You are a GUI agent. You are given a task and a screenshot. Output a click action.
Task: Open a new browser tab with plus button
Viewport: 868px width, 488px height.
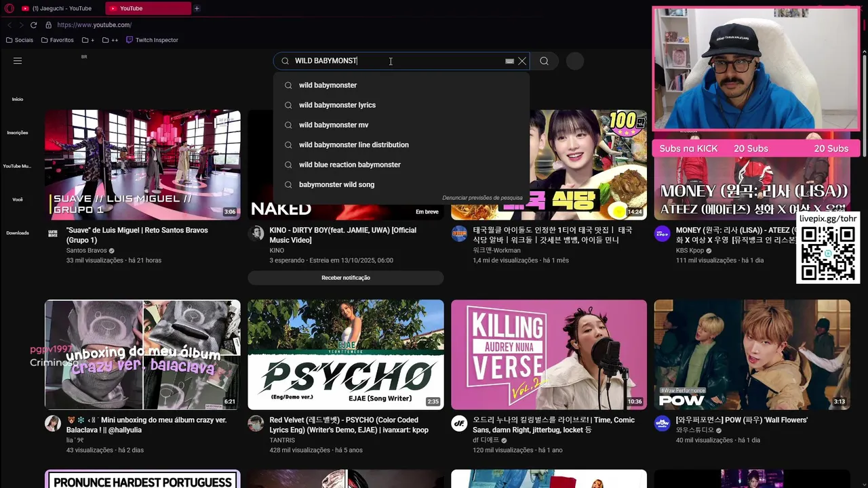(197, 8)
